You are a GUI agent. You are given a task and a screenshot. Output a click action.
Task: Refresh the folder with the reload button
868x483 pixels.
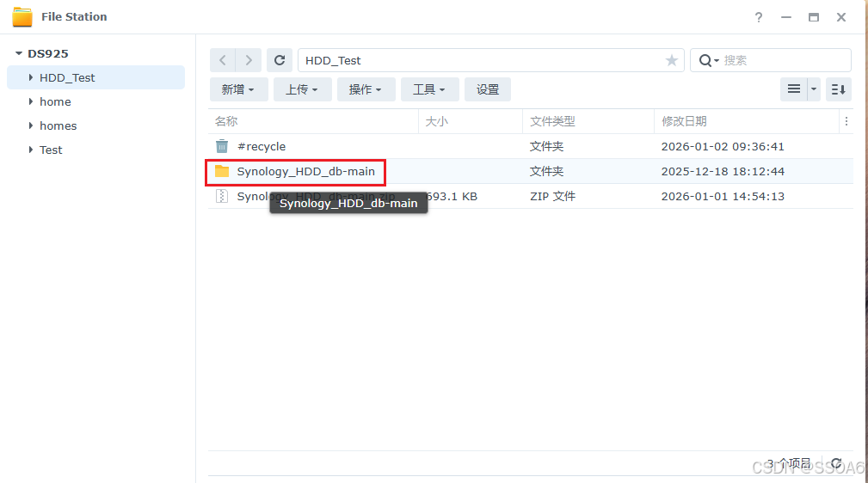(280, 60)
